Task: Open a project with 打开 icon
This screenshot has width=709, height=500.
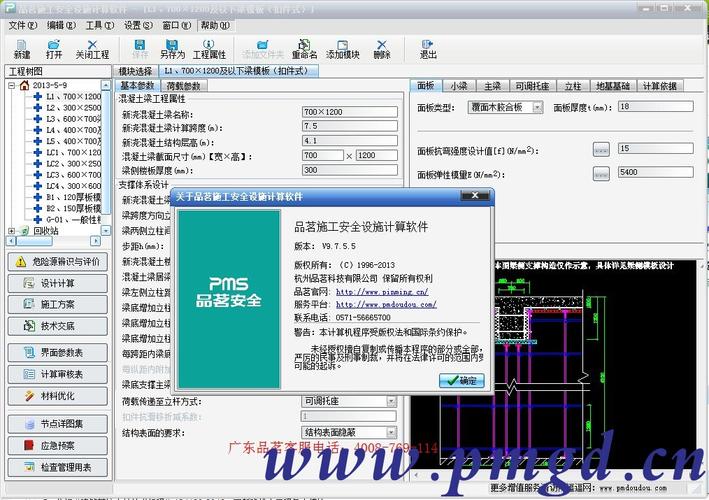Action: (x=54, y=49)
